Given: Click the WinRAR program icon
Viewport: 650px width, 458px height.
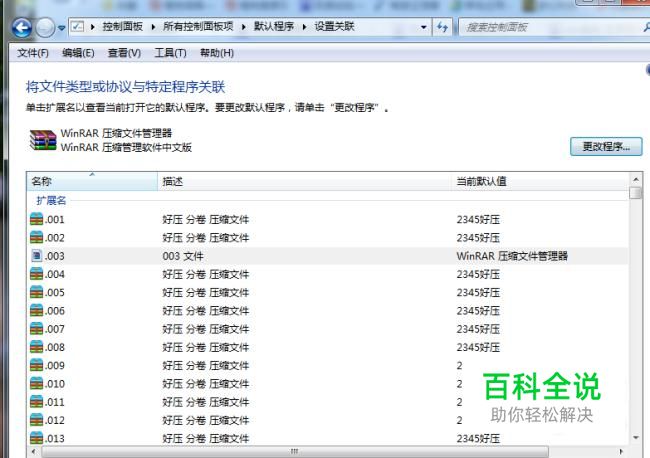Looking at the screenshot, I should pyautogui.click(x=43, y=140).
